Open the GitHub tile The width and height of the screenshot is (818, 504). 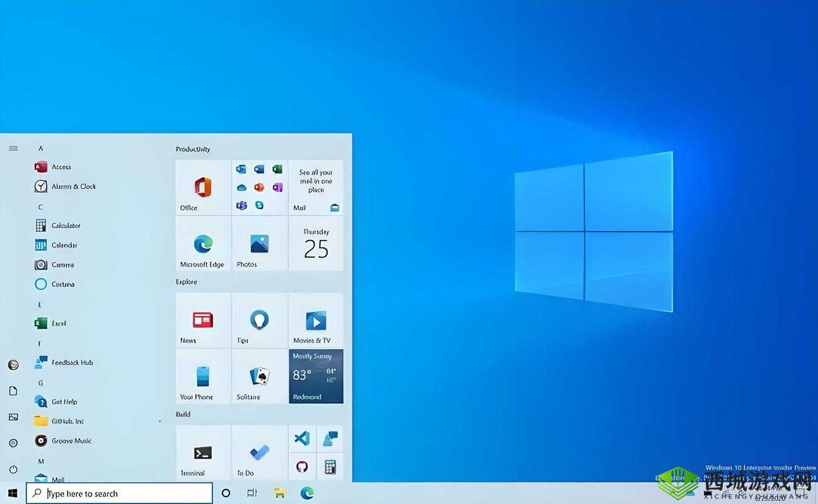point(302,467)
